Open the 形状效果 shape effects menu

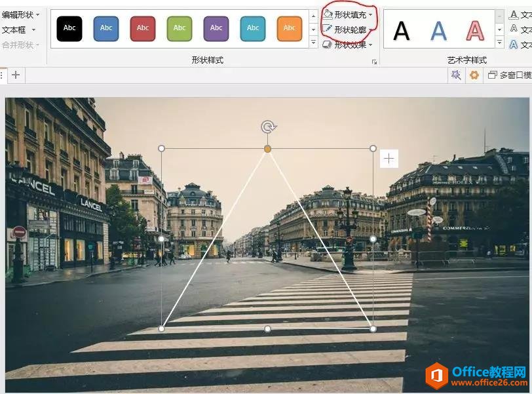click(347, 45)
